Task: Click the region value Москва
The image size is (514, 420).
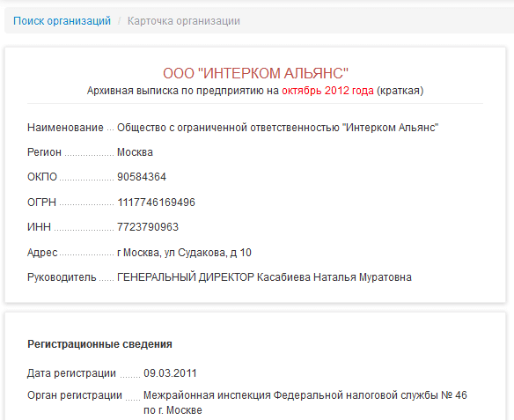Action: tap(135, 152)
